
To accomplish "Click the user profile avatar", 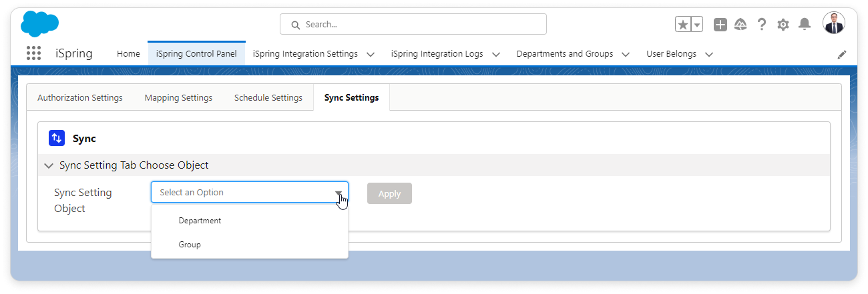I will 833,24.
